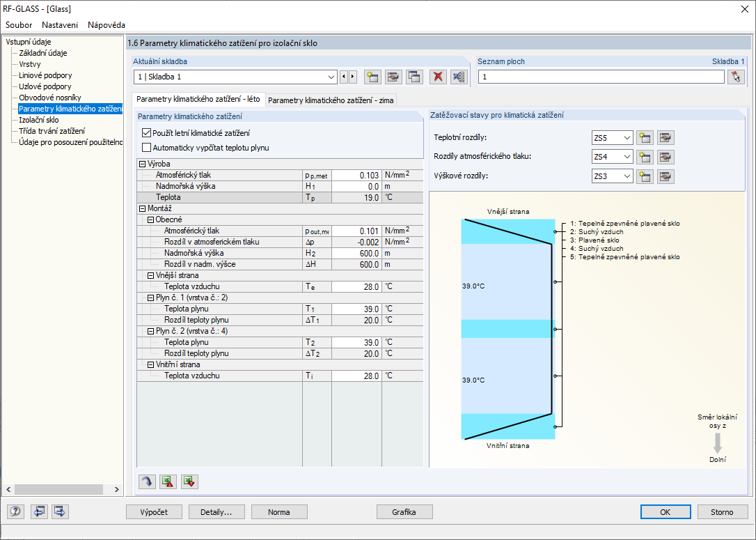
Task: Delete the current composition with the red X icon
Action: [438, 77]
